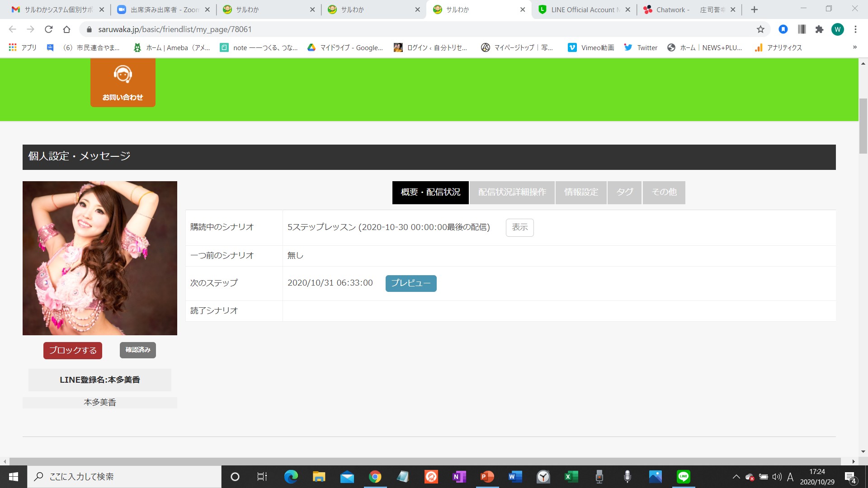868x488 pixels.
Task: Open the Windows Start menu
Action: (14, 477)
